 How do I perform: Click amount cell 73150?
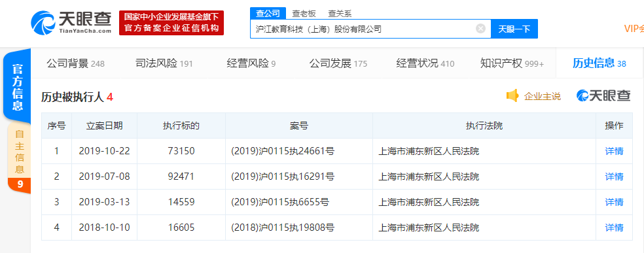[x=181, y=151]
